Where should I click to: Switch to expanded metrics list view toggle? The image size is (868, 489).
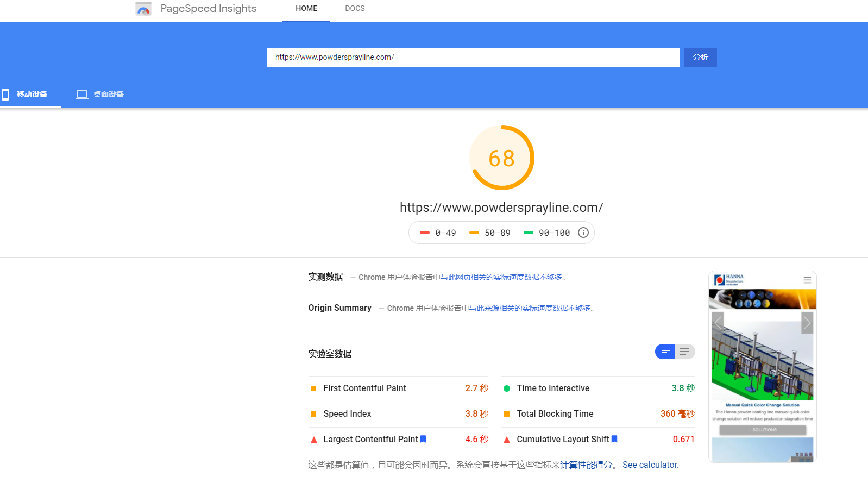click(x=684, y=352)
